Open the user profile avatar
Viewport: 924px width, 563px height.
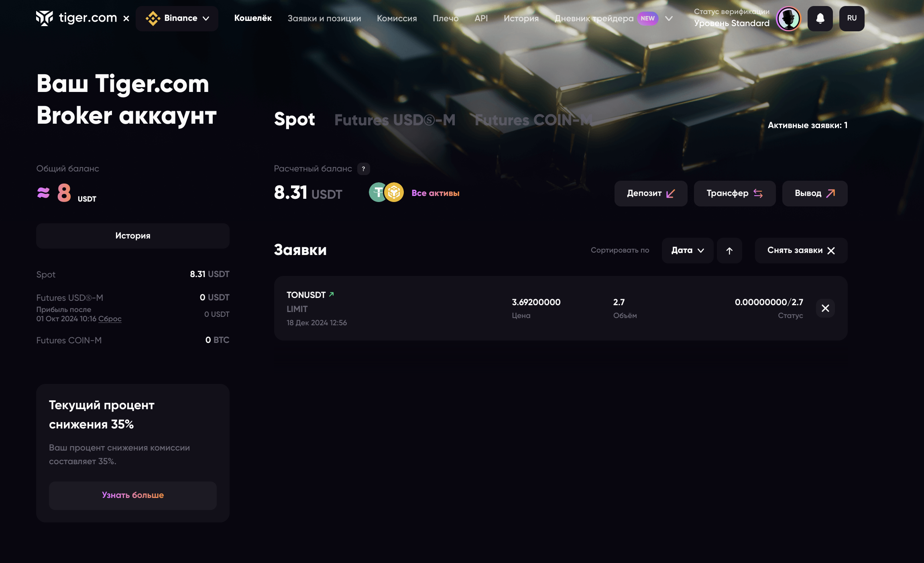(788, 18)
